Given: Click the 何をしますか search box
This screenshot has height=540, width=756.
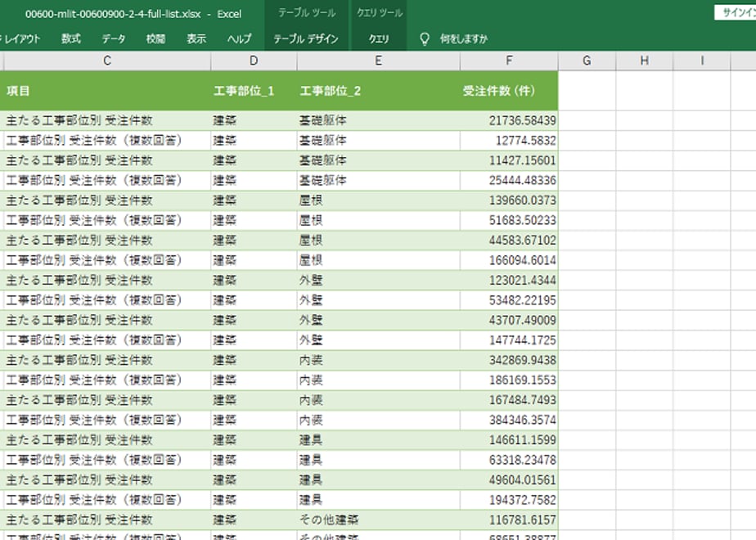Looking at the screenshot, I should point(464,39).
